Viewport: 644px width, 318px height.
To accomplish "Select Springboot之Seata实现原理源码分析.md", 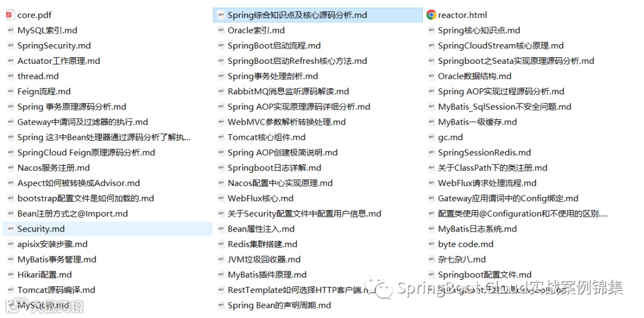I will (x=516, y=61).
